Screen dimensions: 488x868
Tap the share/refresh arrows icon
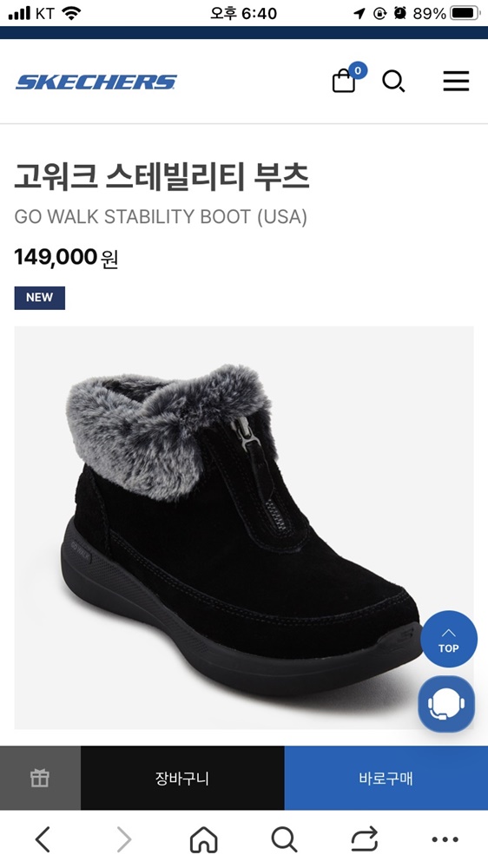click(x=365, y=839)
